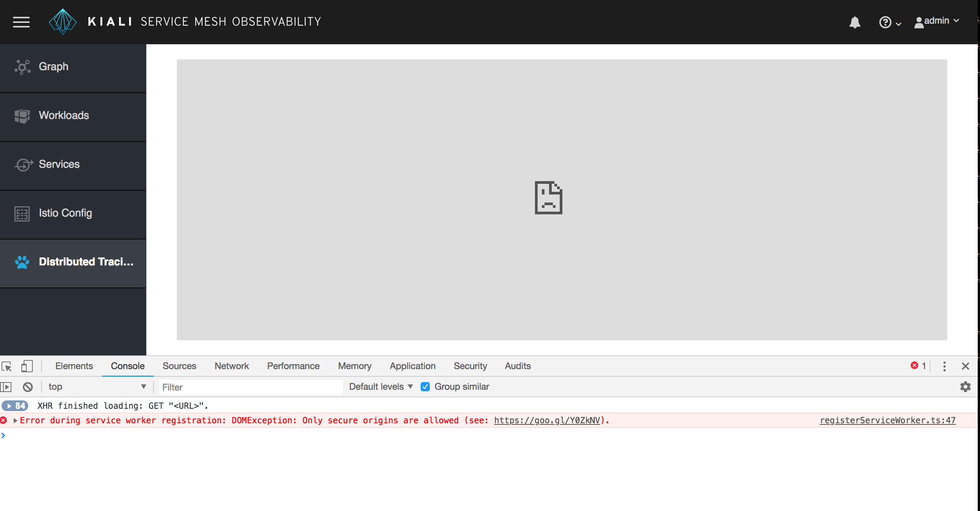Click the Graph sidebar icon

coord(22,67)
